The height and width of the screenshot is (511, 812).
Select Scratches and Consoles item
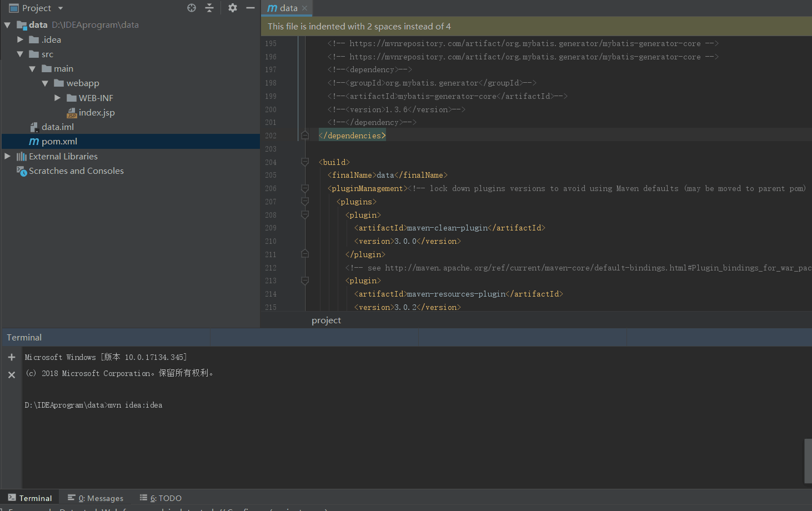[76, 171]
